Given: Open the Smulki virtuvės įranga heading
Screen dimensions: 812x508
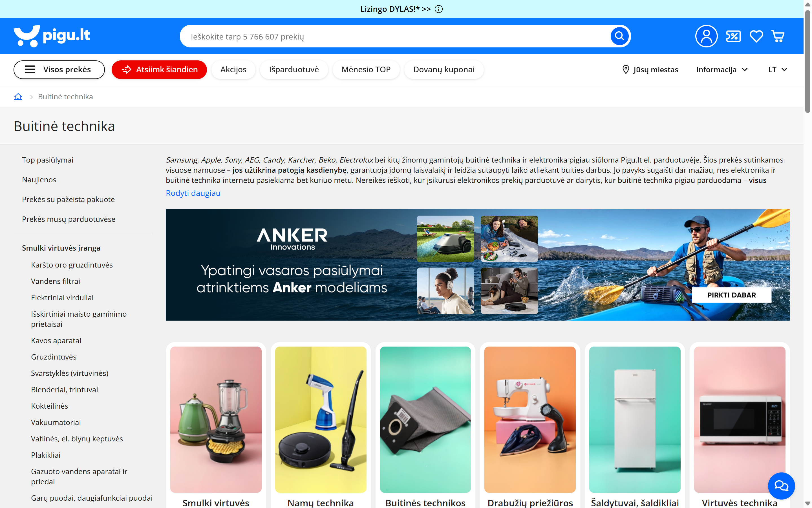Looking at the screenshot, I should click(x=61, y=248).
